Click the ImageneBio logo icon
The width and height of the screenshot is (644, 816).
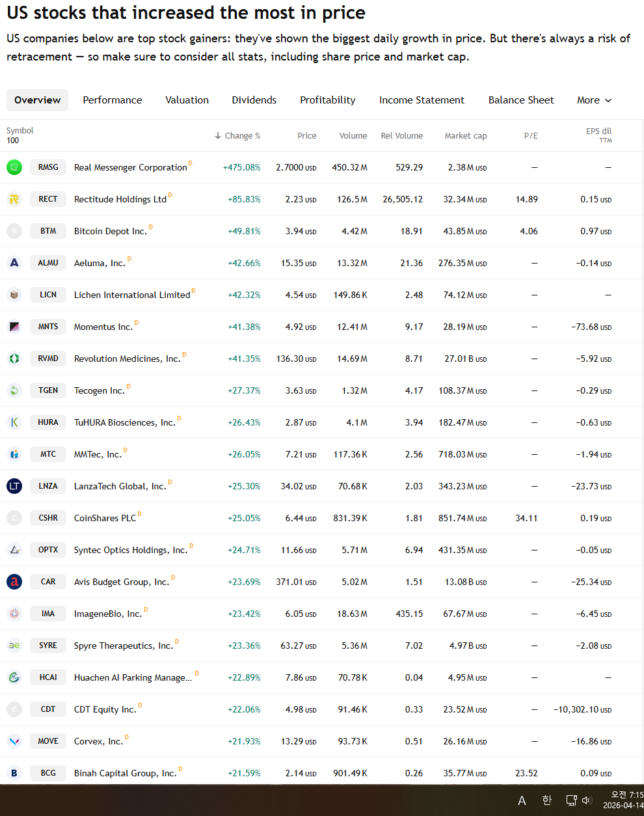(14, 614)
